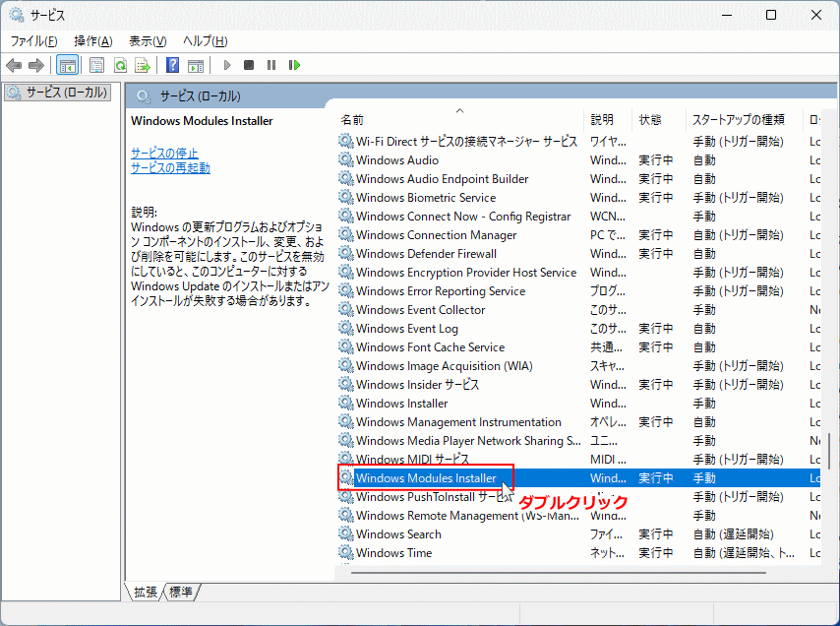This screenshot has width=840, height=626.
Task: Select Wi-Fi Direct サービスの接続マネージャー row
Action: (579, 141)
